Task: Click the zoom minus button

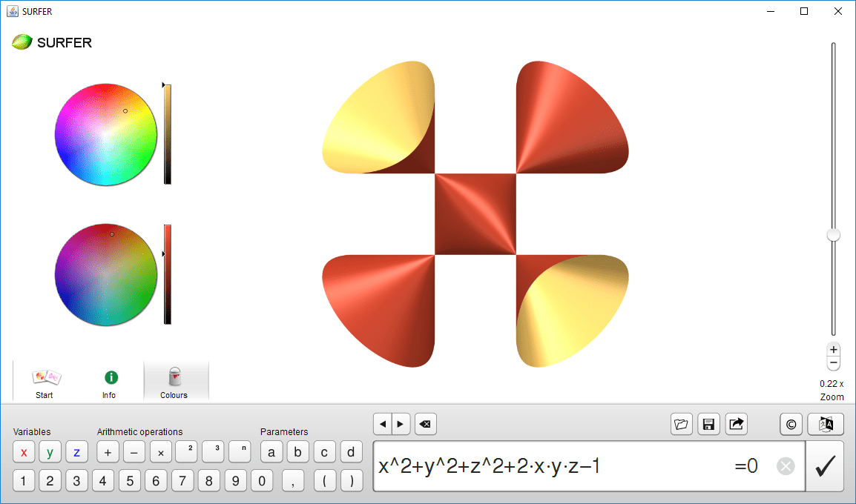Action: click(x=834, y=363)
